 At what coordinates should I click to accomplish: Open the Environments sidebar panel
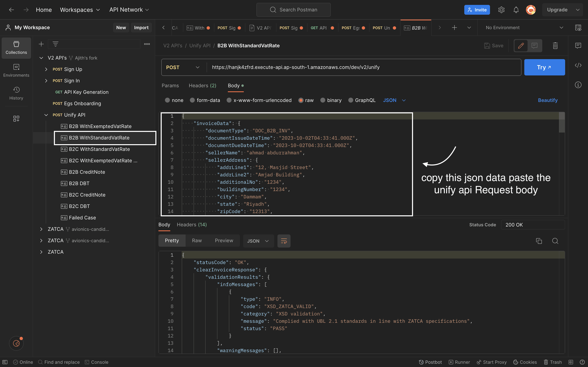click(x=16, y=70)
